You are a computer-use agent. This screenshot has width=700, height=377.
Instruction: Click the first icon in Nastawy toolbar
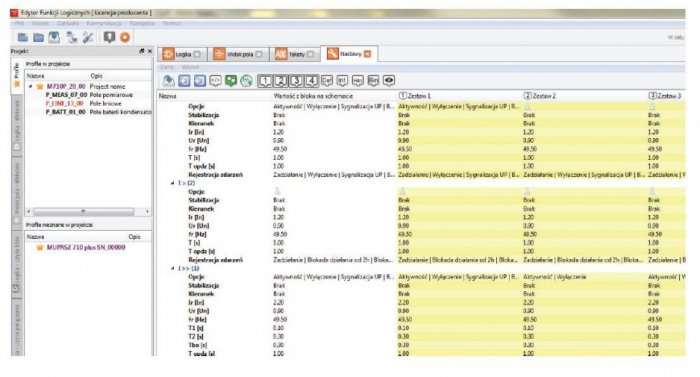168,80
